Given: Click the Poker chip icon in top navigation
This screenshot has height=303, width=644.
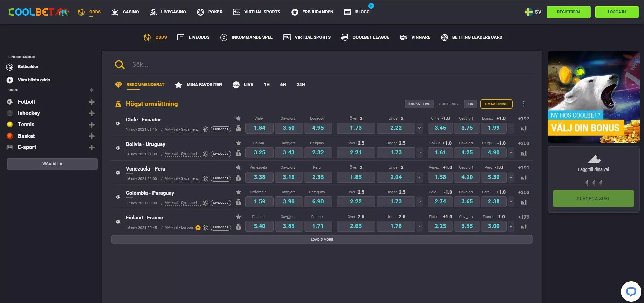Looking at the screenshot, I should click(x=200, y=12).
